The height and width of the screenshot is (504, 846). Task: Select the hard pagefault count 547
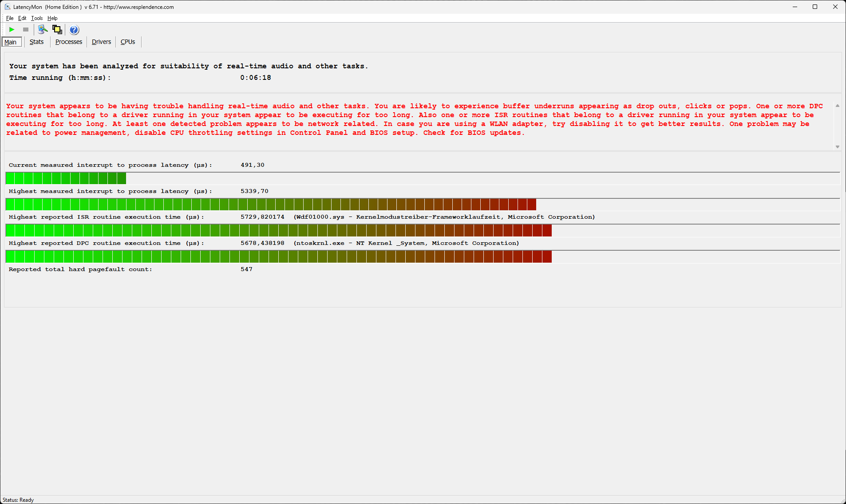(247, 269)
